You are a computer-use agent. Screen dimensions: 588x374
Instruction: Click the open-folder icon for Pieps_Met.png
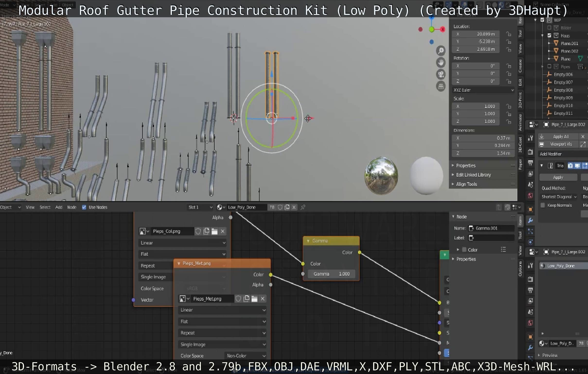pos(255,299)
